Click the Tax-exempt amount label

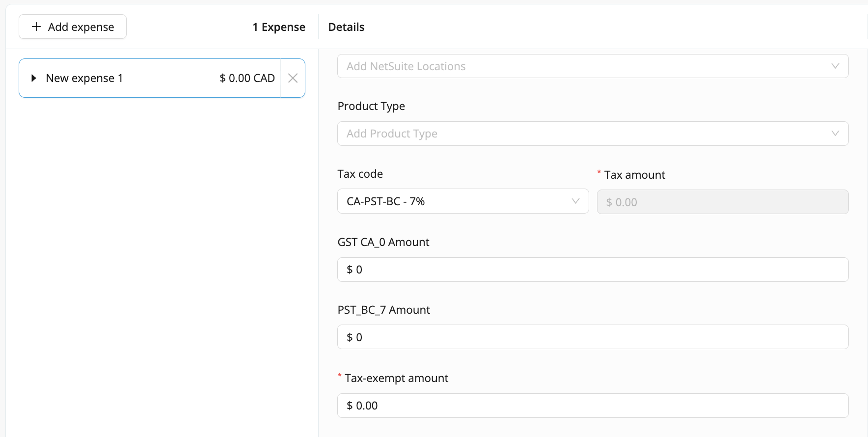[x=396, y=378]
